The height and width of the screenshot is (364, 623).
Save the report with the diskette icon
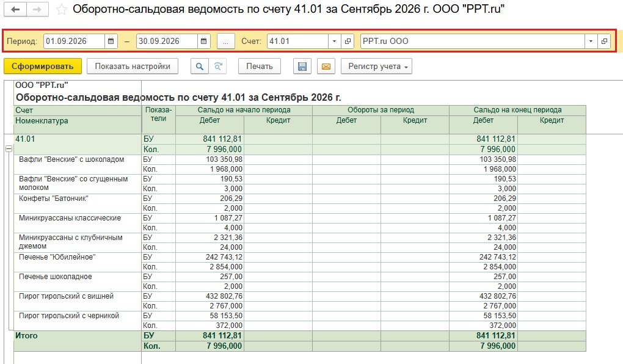302,67
